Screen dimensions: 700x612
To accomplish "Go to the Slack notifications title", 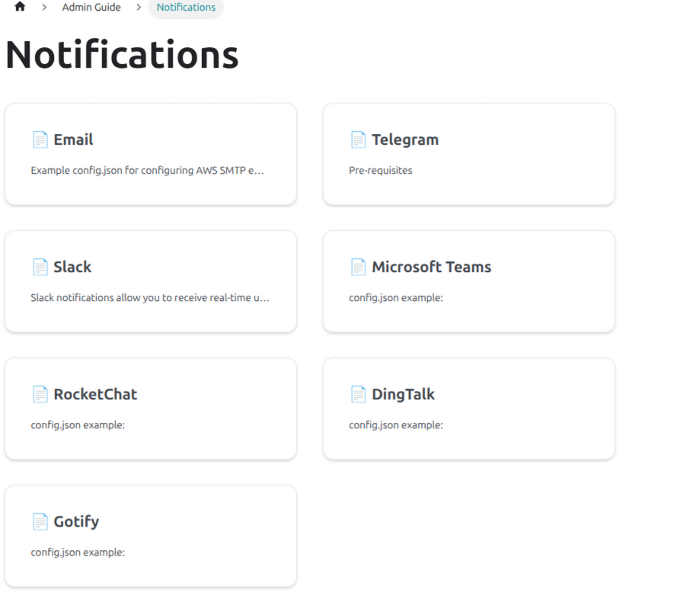I will [72, 267].
